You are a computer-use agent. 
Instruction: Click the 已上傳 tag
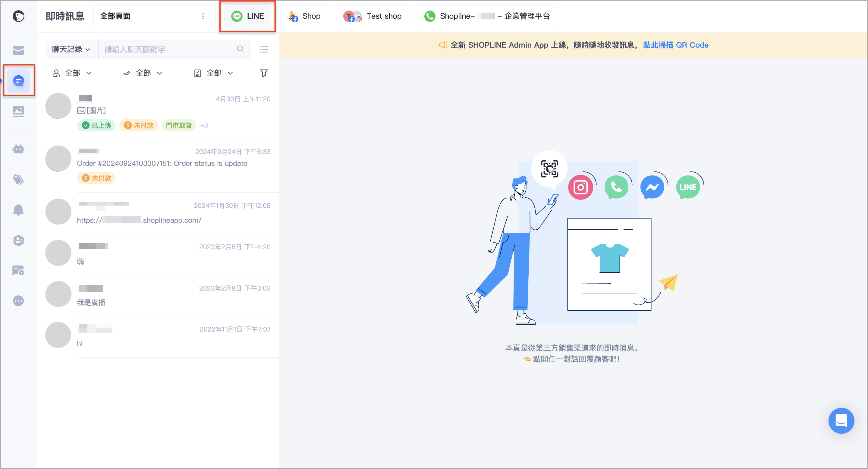96,125
